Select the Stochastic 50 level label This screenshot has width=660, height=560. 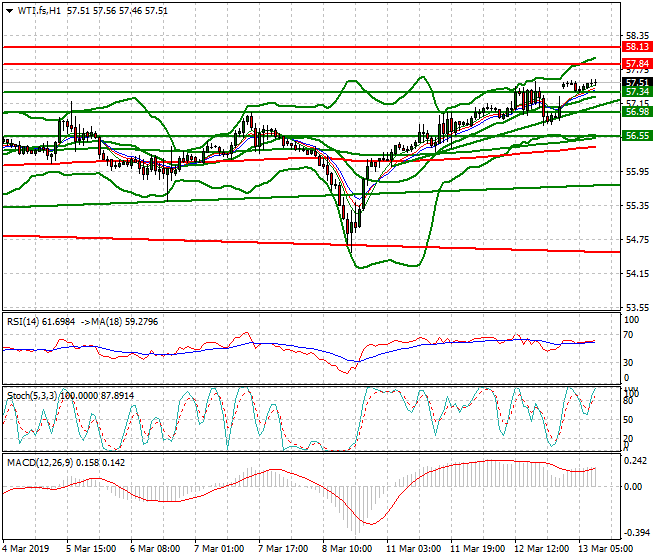point(628,420)
